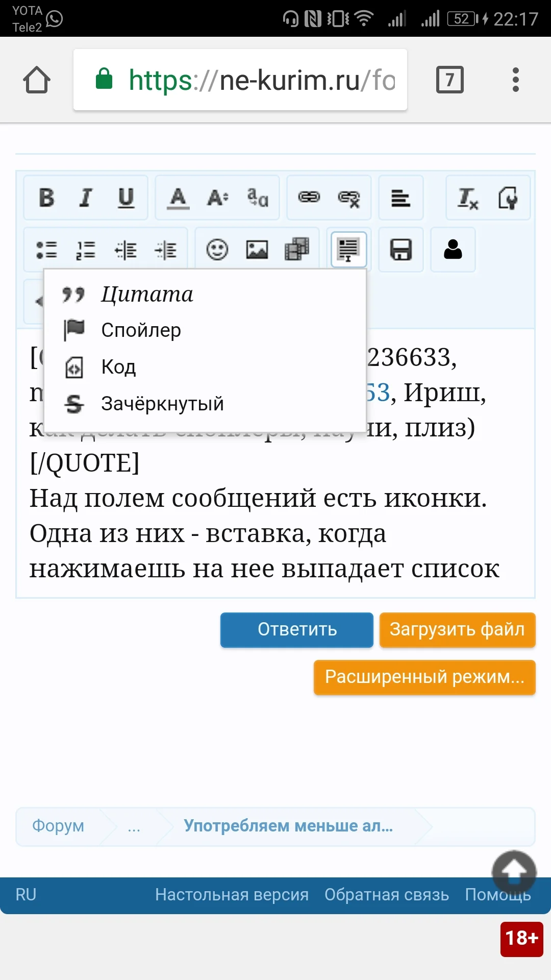Toggle bold formatting
Image resolution: width=551 pixels, height=980 pixels.
coord(46,198)
